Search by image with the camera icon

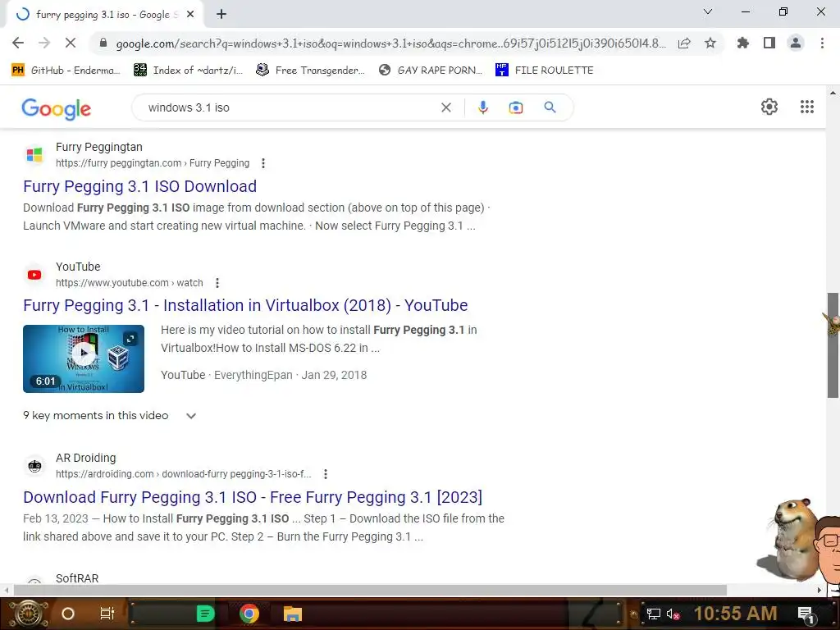pos(515,107)
